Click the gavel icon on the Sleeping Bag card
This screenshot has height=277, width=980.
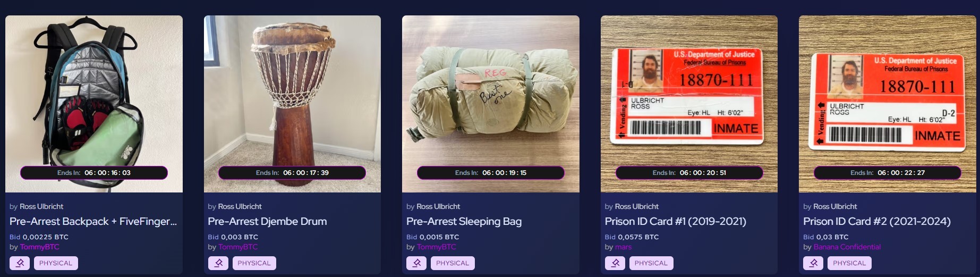click(416, 263)
